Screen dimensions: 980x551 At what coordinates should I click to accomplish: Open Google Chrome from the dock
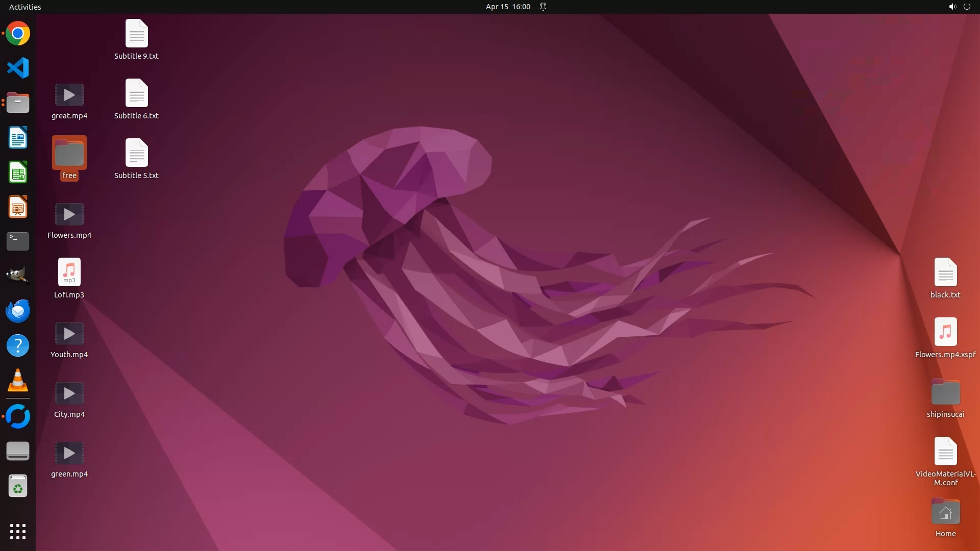click(18, 34)
